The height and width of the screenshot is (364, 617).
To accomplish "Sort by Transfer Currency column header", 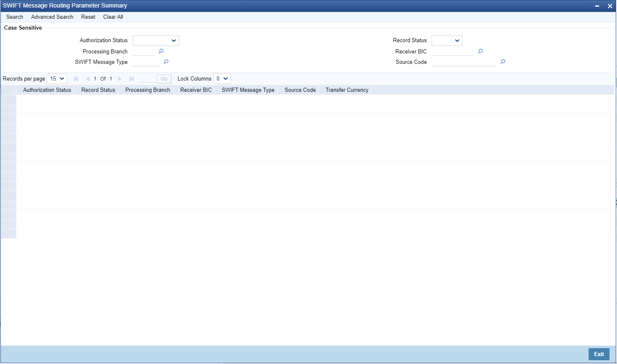I will coord(347,90).
